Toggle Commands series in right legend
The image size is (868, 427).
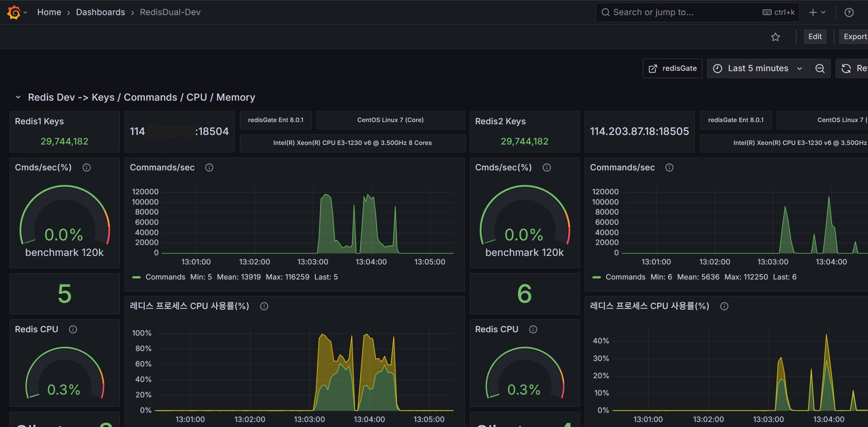(x=625, y=277)
